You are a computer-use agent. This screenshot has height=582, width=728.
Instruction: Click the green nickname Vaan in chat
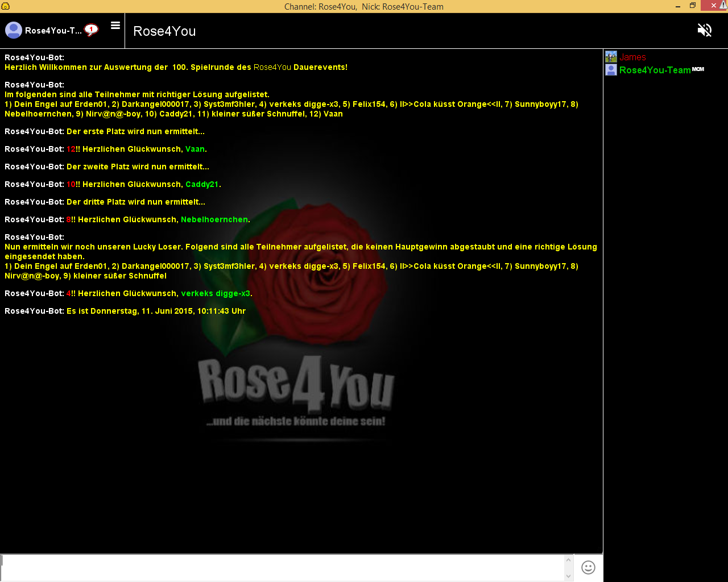point(195,149)
